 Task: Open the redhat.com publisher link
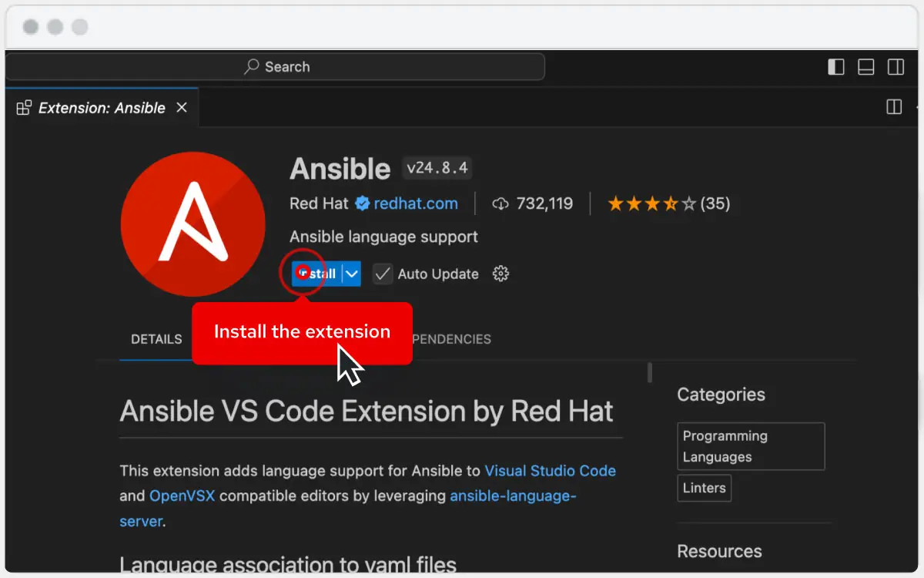tap(416, 203)
